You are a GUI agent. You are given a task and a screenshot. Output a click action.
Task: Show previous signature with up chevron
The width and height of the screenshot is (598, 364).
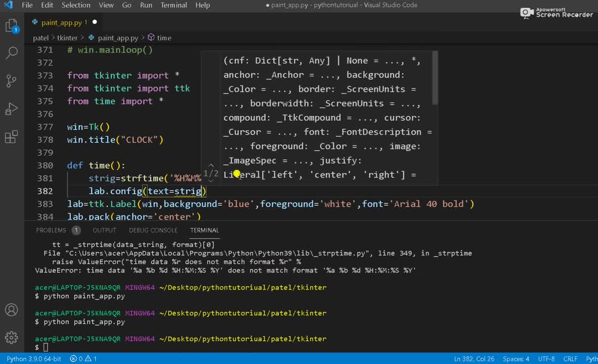(211, 165)
